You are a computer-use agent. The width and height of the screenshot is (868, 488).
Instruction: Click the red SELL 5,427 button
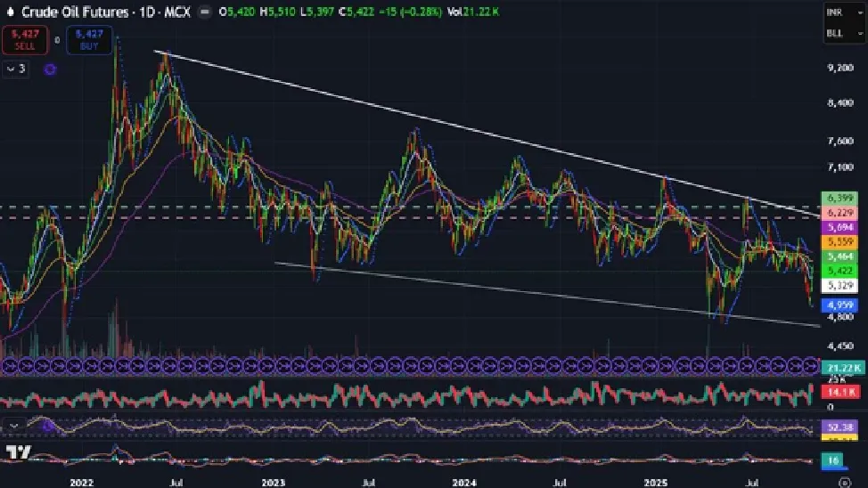click(x=25, y=40)
